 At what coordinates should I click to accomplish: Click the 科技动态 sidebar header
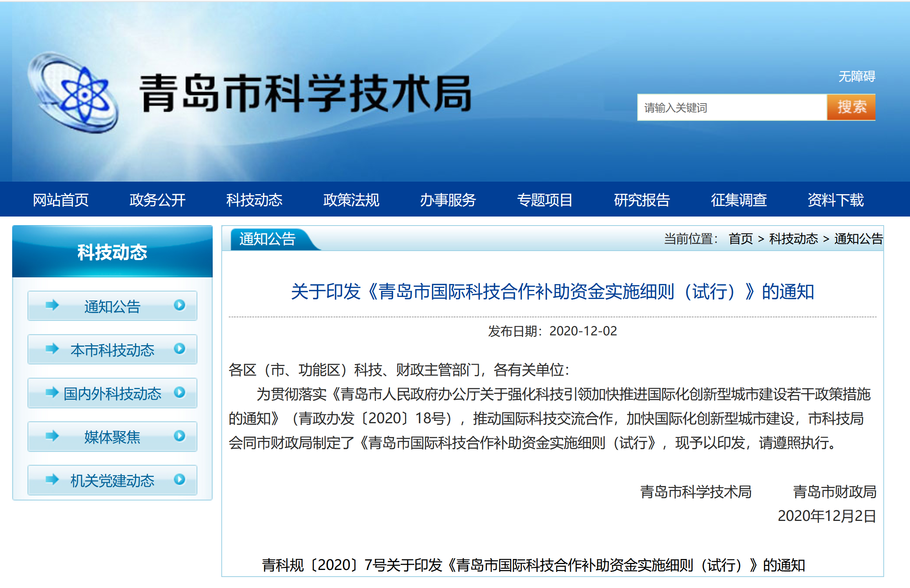coord(112,251)
